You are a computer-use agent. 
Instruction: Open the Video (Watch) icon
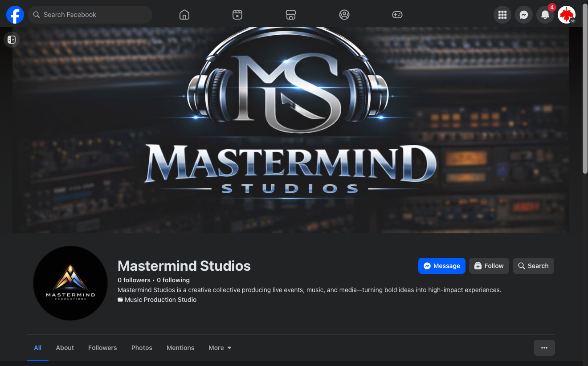[x=237, y=15]
